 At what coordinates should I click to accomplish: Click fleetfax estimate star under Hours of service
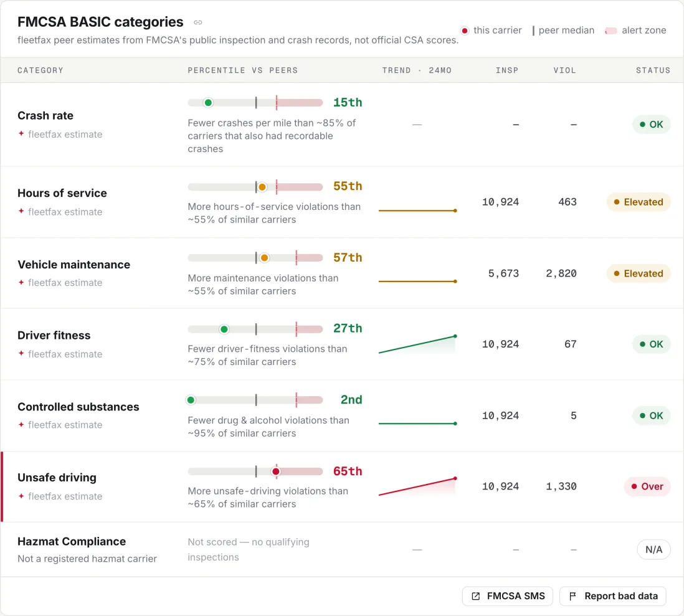coord(21,212)
